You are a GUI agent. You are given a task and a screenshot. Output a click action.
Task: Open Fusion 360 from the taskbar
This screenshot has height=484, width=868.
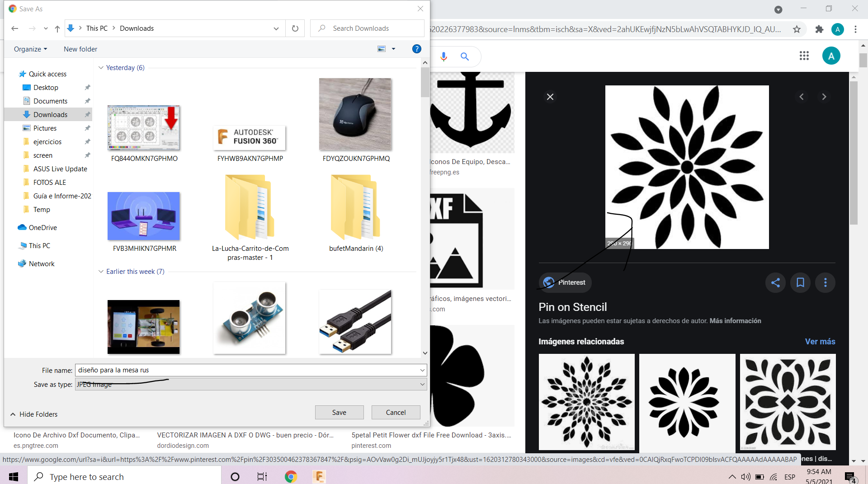[319, 477]
